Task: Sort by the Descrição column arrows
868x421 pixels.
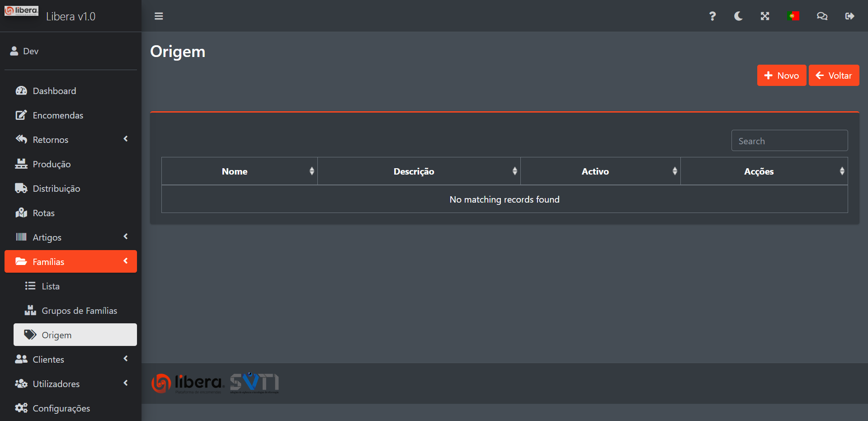Action: pos(514,171)
